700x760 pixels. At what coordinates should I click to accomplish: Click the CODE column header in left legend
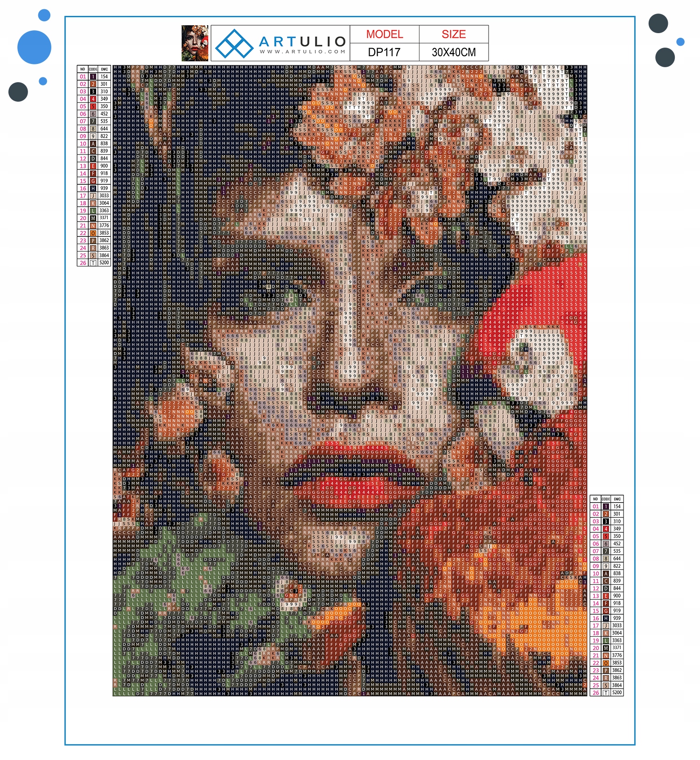click(93, 69)
